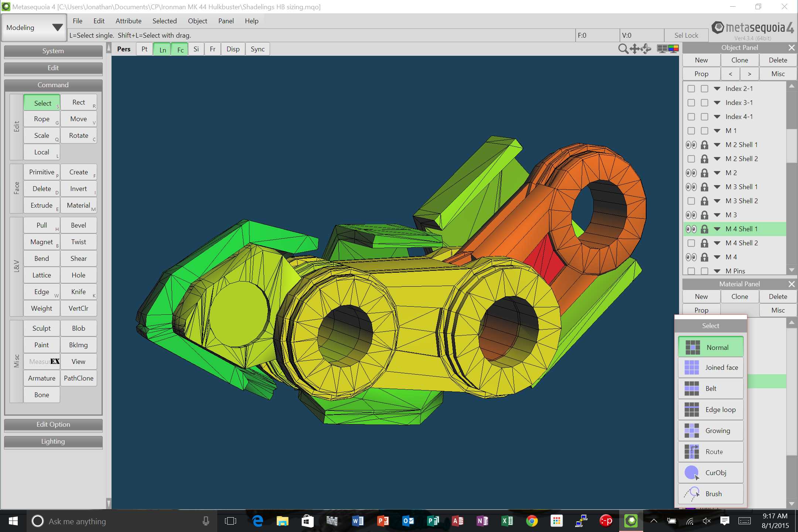Collapse M 1 triangle expander
This screenshot has height=532, width=798.
pos(717,131)
